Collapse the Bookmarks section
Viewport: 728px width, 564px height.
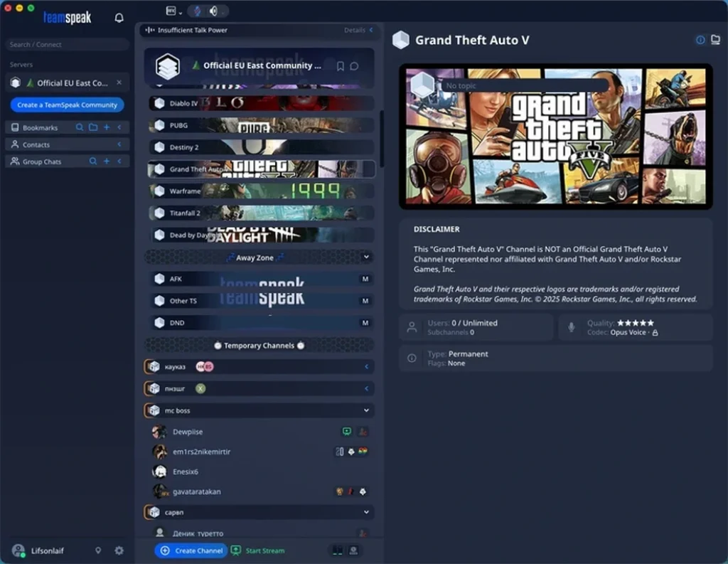pyautogui.click(x=119, y=127)
